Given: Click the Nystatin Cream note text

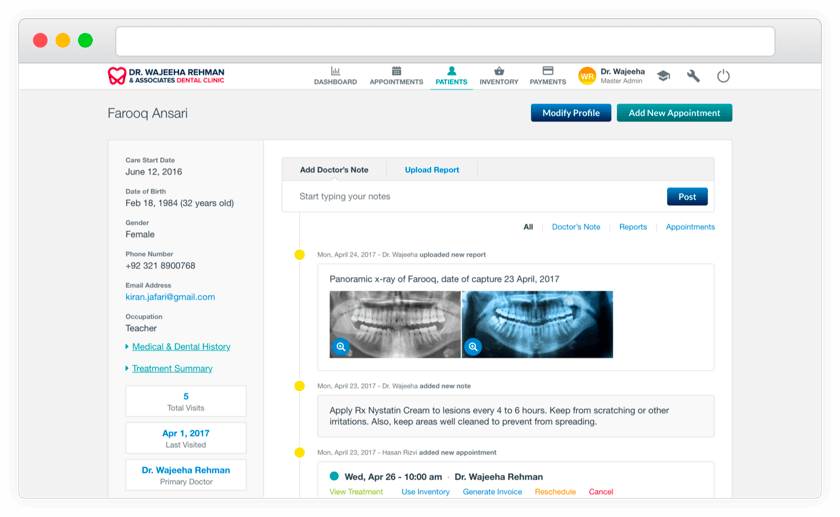Looking at the screenshot, I should click(499, 416).
